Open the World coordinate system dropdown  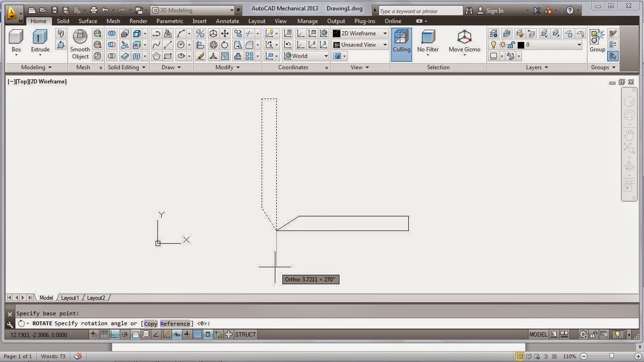pyautogui.click(x=306, y=56)
